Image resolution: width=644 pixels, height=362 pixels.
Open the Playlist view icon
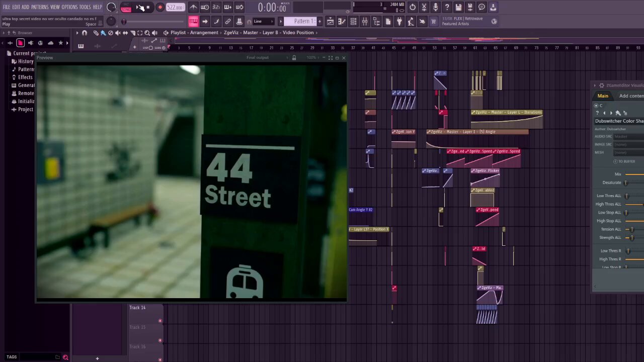(x=330, y=21)
